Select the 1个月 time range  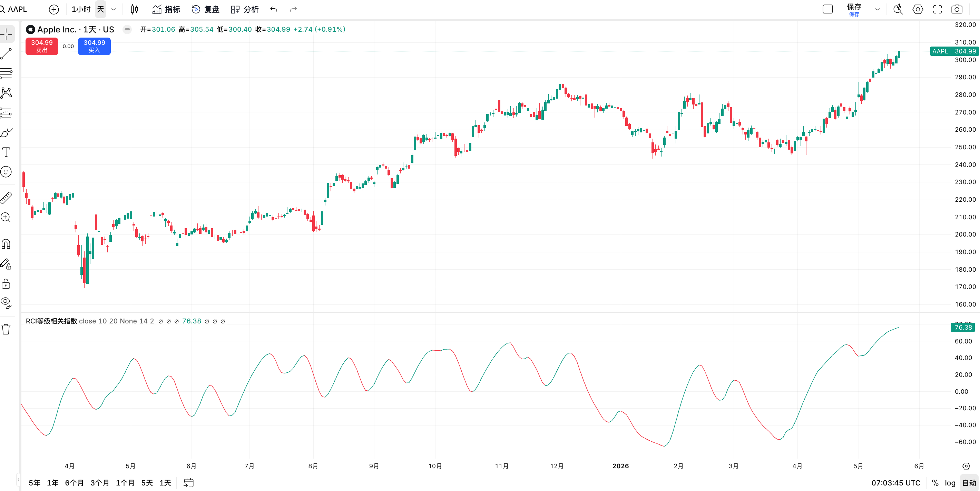click(x=125, y=483)
